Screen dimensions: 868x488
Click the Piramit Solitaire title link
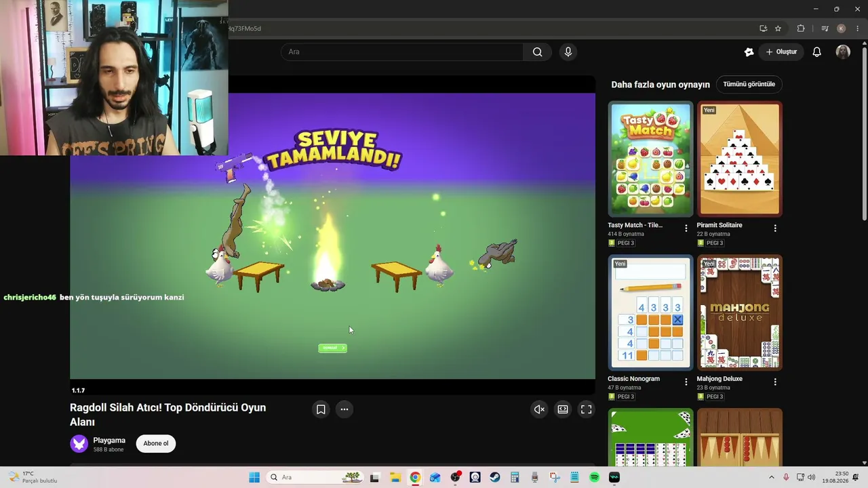(719, 225)
